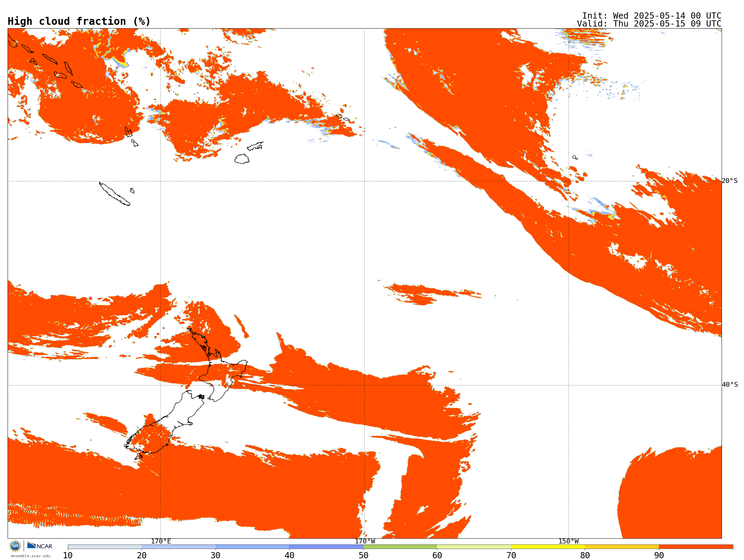
Task: Click the 90+ orange-red colorbar segment
Action: click(x=696, y=547)
